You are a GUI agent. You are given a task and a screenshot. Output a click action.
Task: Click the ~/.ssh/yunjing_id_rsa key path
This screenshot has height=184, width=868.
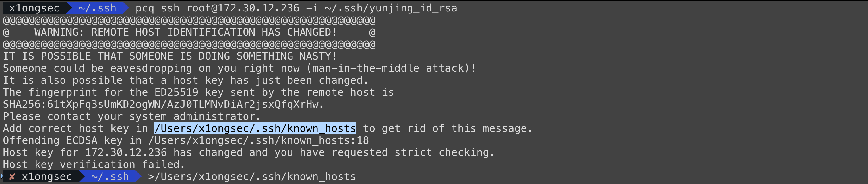click(x=391, y=8)
